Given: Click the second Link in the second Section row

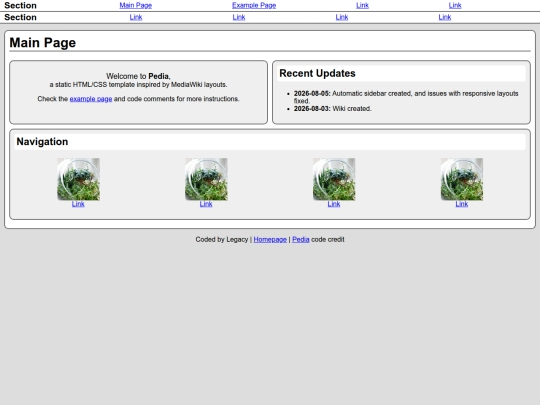Looking at the screenshot, I should 239,17.
